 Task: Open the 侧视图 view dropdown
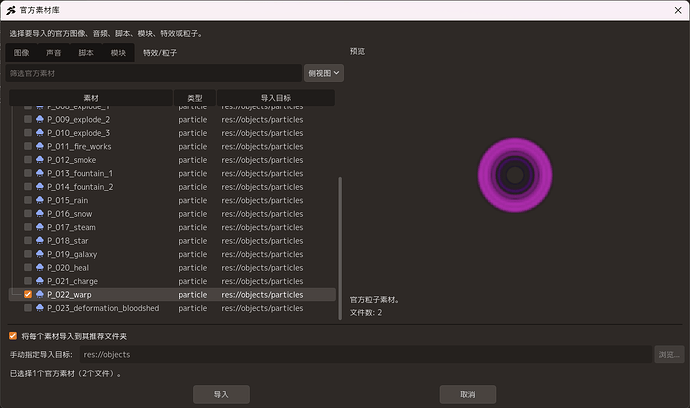click(324, 73)
